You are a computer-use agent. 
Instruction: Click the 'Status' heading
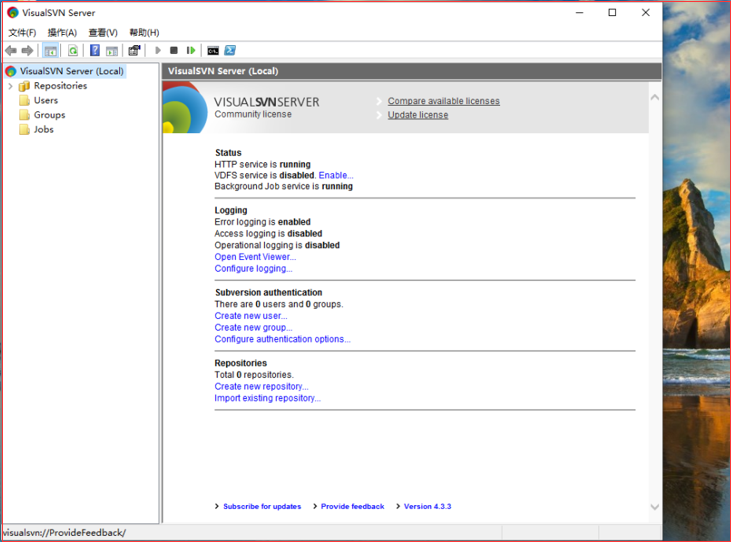click(x=228, y=153)
